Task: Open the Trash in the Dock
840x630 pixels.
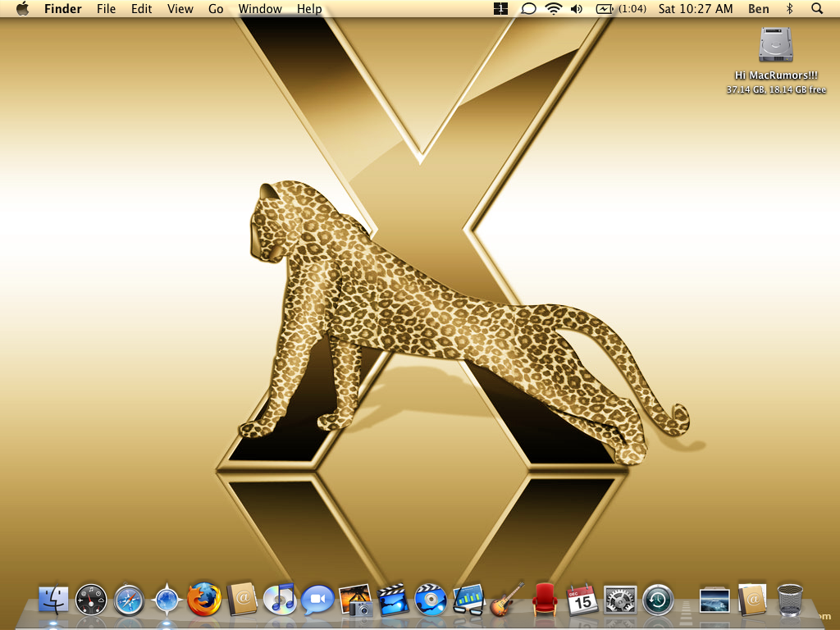Action: pyautogui.click(x=790, y=600)
